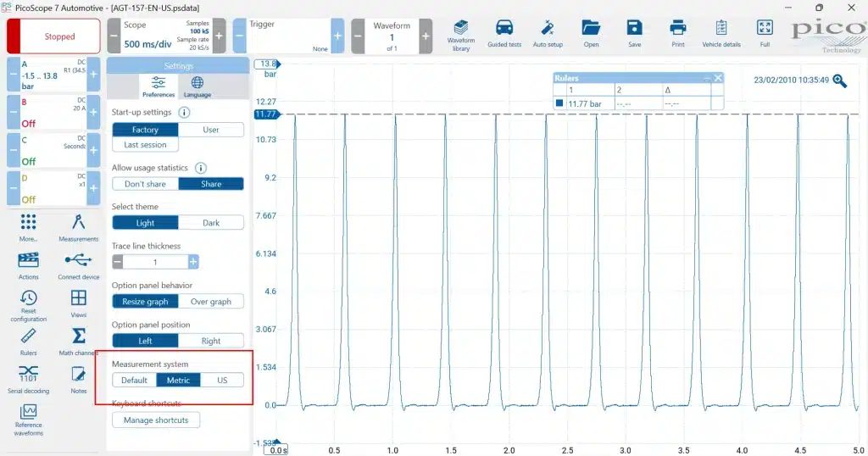Open Vehicle details
The image size is (868, 456).
721,34
